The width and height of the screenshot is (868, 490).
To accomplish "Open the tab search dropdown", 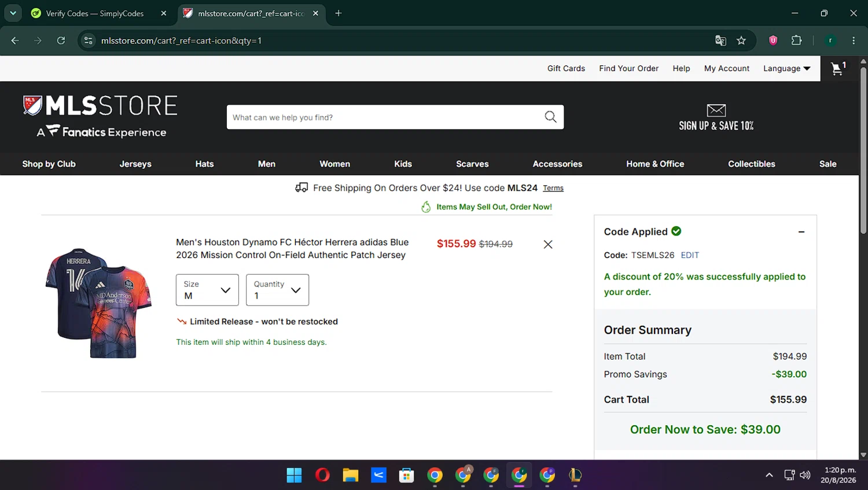I will pyautogui.click(x=13, y=13).
